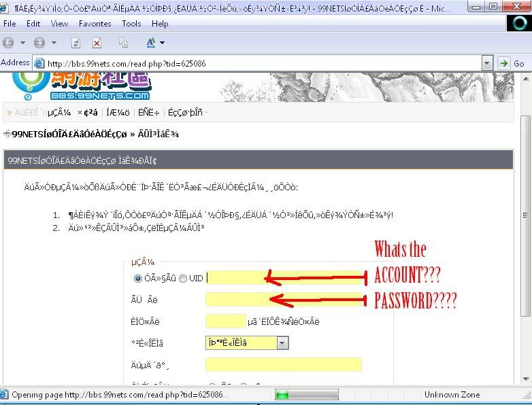Image resolution: width=532 pixels, height=405 pixels.
Task: Select the first username radio button
Action: coord(138,278)
